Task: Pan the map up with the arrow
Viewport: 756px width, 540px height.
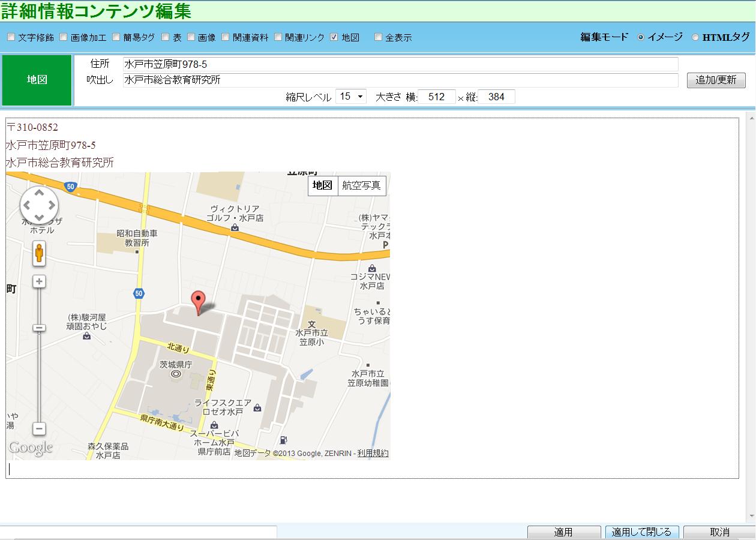Action: pyautogui.click(x=39, y=193)
